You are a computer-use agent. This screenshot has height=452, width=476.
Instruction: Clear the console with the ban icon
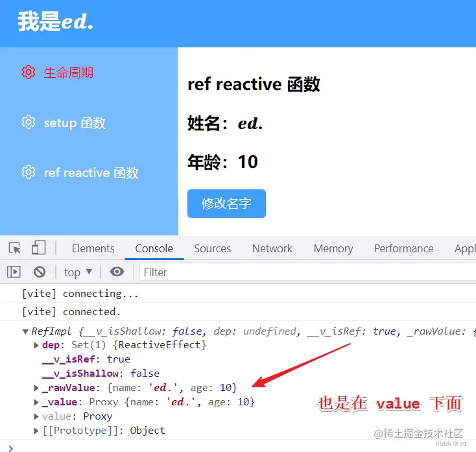tap(40, 272)
